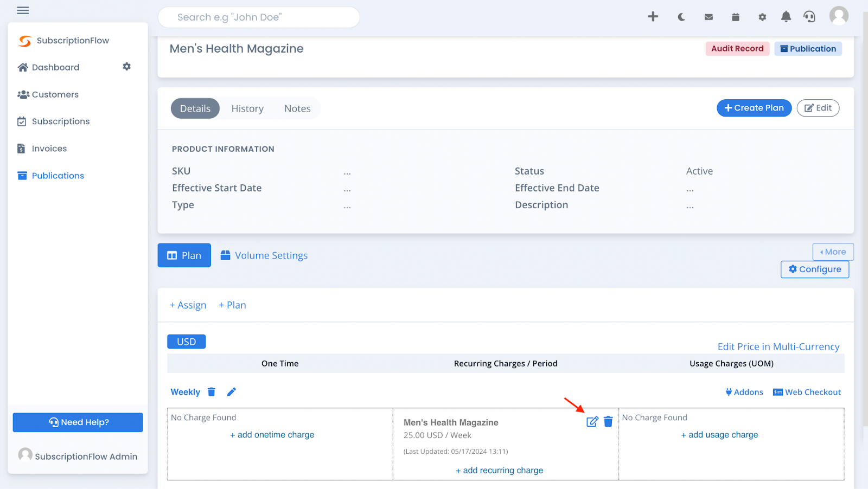Toggle dark mode moon icon
Screen dimensions: 868x489
[x=681, y=17]
